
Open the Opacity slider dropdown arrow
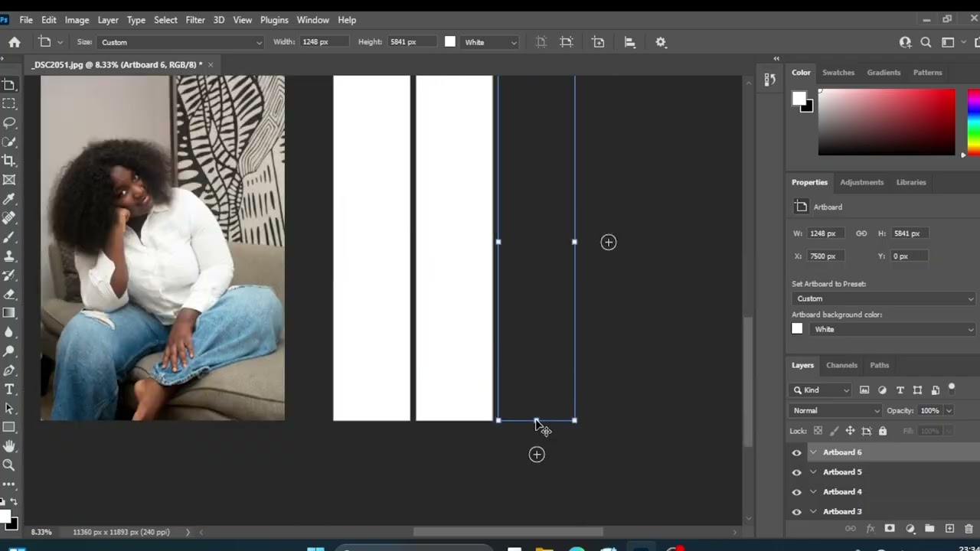(949, 411)
